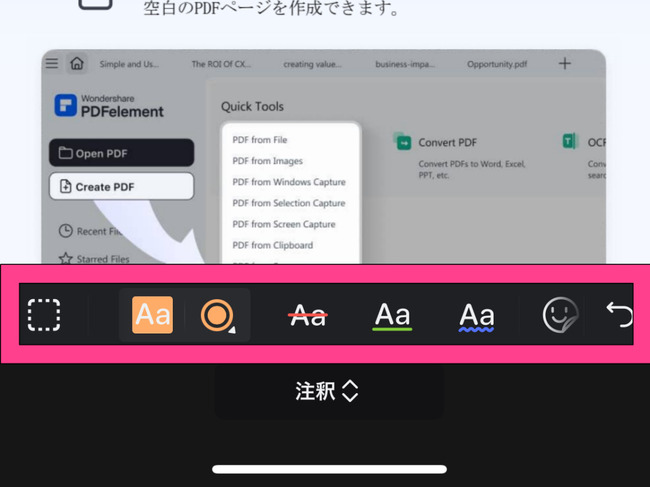Select PDF from Selection Capture option

tap(289, 203)
